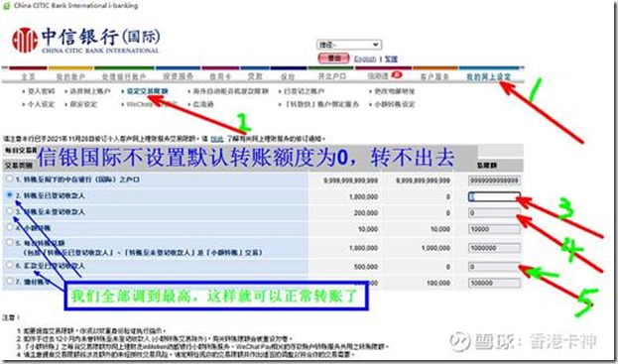This screenshot has height=364, width=618.
Task: Open the 个人设定 submenu item
Action: point(41,104)
